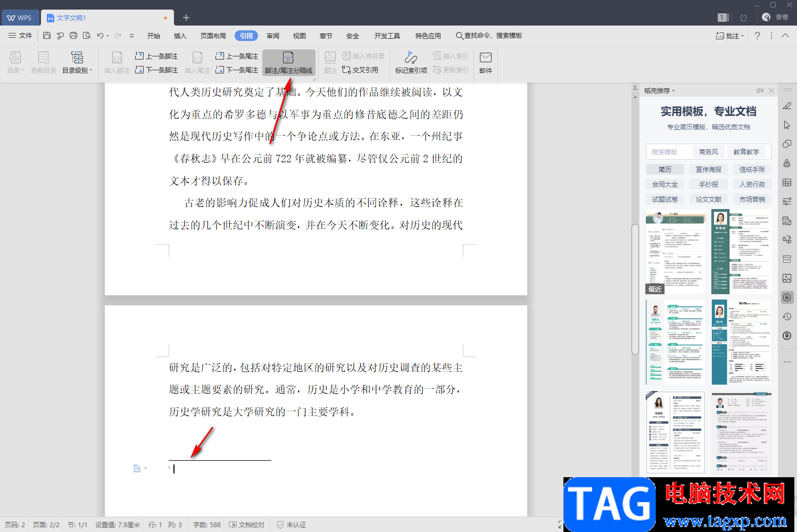Click 插入表目录 insert table of figures
This screenshot has height=532, width=797.
363,56
